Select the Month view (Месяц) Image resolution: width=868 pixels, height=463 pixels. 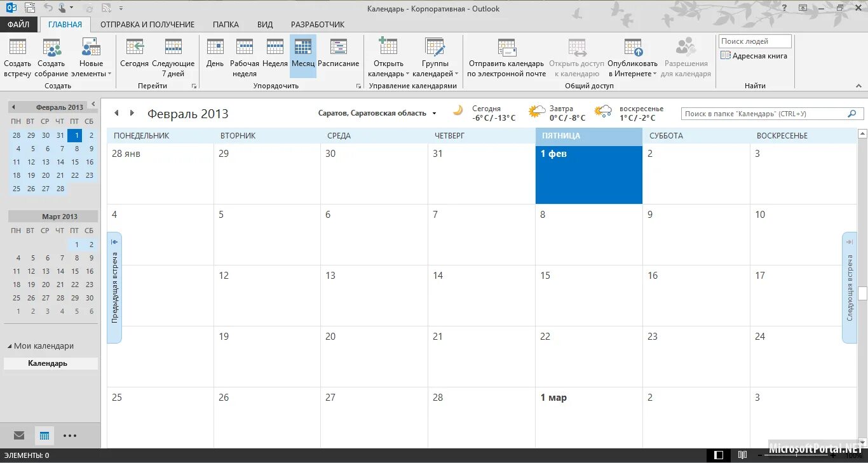303,57
